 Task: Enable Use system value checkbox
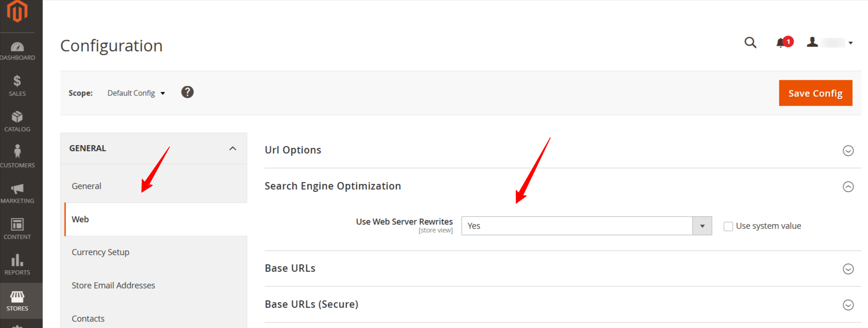(728, 226)
